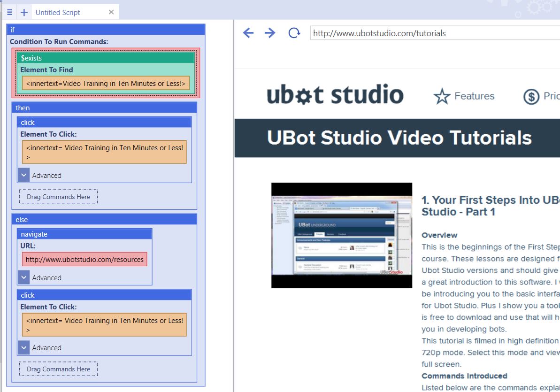Expand Advanced under then block click command
The image size is (560, 392).
[x=23, y=175]
